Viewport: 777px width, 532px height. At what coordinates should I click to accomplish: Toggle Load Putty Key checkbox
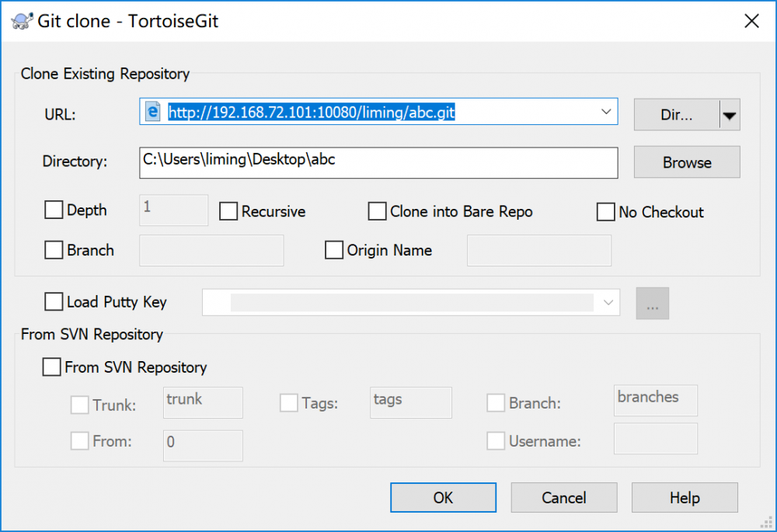tap(54, 301)
